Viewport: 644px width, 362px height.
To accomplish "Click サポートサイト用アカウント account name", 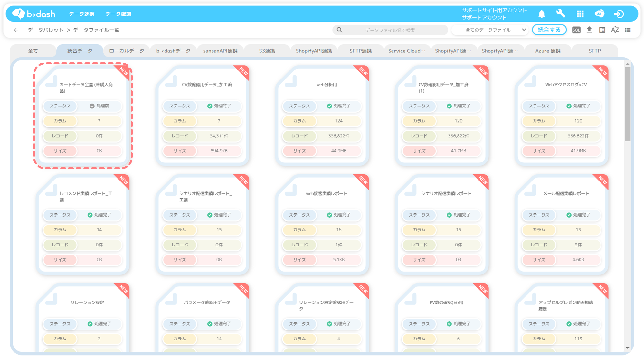I will (494, 10).
